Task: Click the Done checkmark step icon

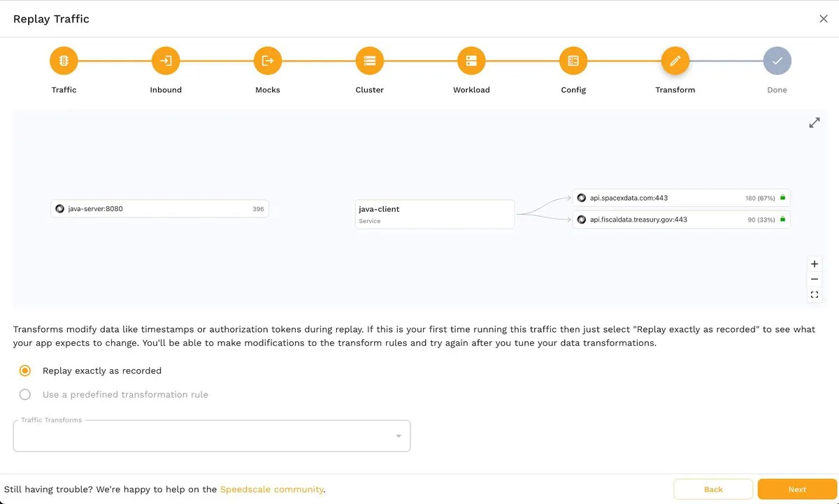Action: (x=777, y=61)
